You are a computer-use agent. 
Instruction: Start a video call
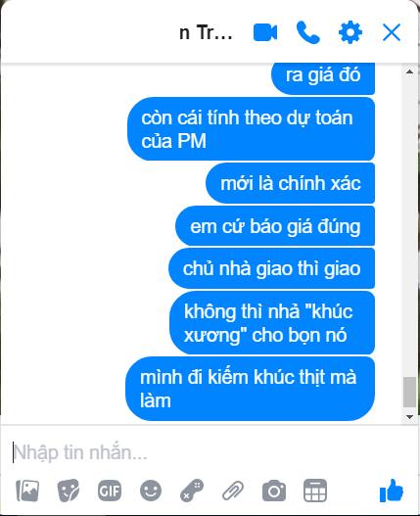point(265,32)
